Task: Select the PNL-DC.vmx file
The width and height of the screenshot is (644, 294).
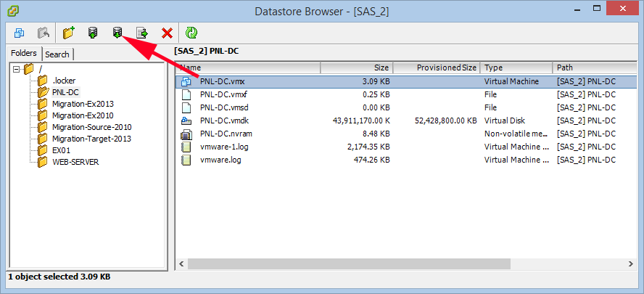Action: click(223, 81)
